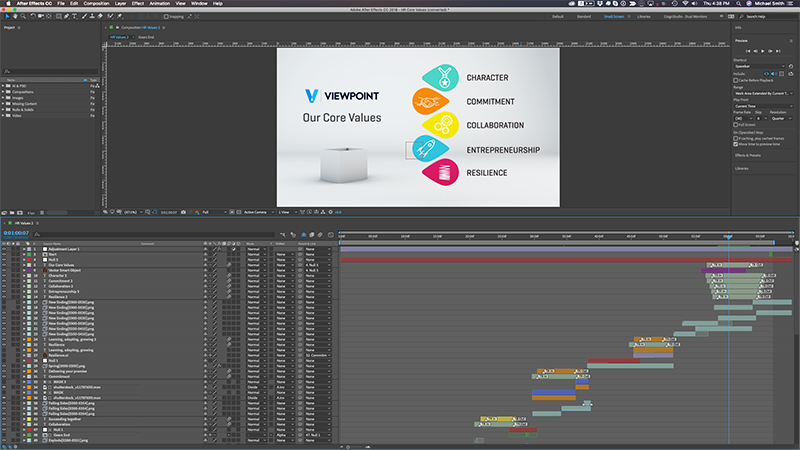Open macOS Spotlight search icon
The height and width of the screenshot is (450, 800).
click(738, 3)
